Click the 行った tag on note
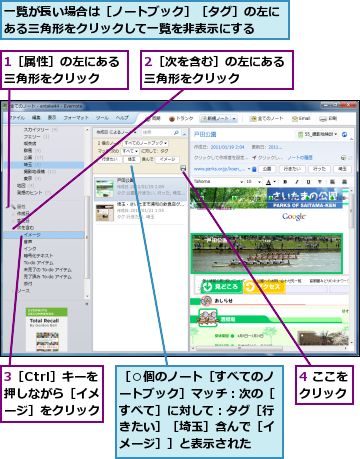 (x=319, y=169)
